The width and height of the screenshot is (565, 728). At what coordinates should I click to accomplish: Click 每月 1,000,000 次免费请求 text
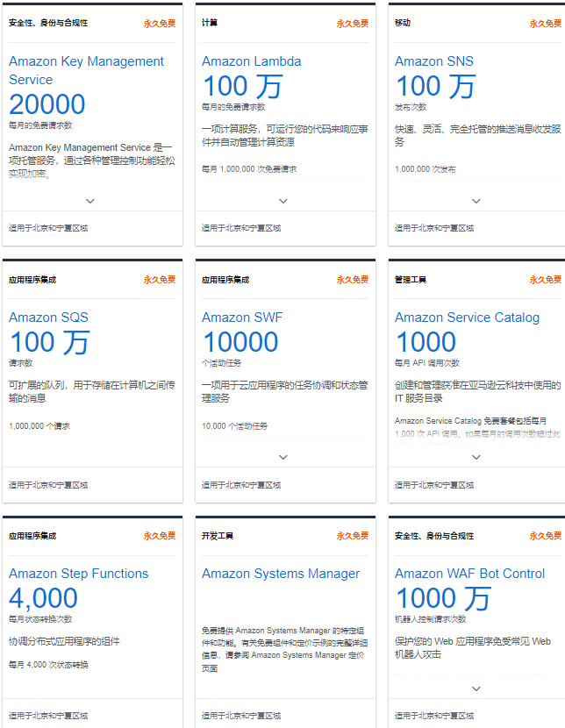coord(249,169)
